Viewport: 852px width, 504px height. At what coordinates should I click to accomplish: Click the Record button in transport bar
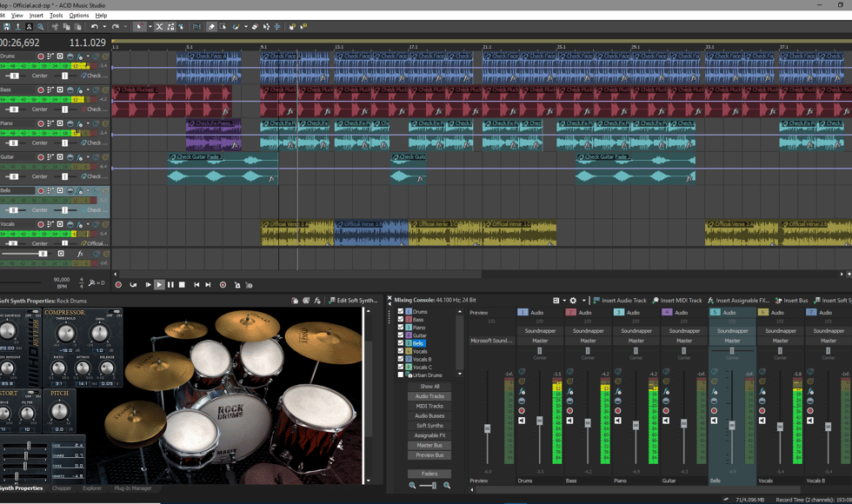coord(118,285)
